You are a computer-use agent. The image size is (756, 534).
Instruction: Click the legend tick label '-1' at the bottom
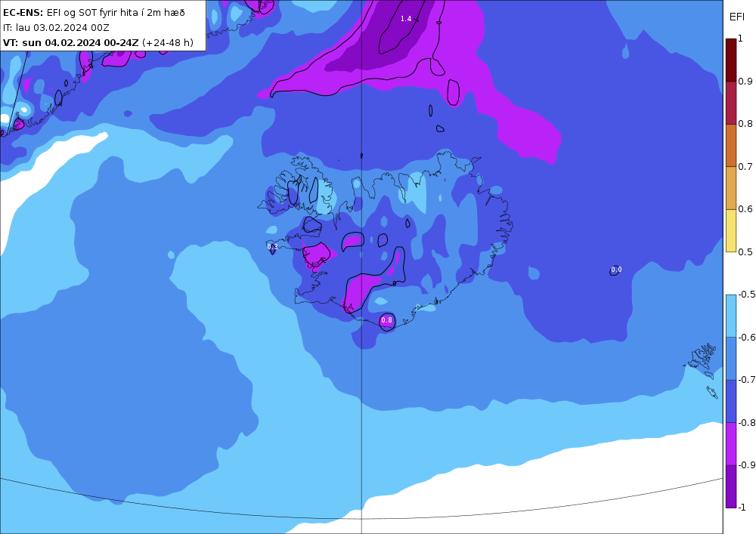742,507
